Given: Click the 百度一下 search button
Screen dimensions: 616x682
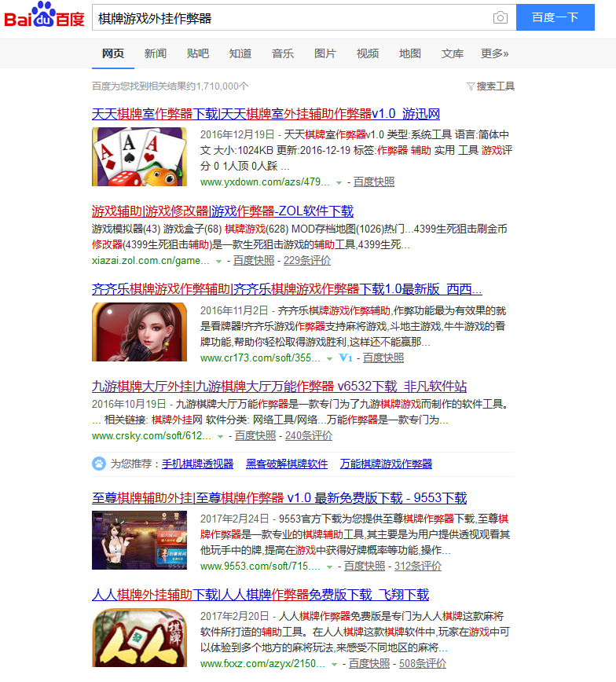Looking at the screenshot, I should point(555,17).
